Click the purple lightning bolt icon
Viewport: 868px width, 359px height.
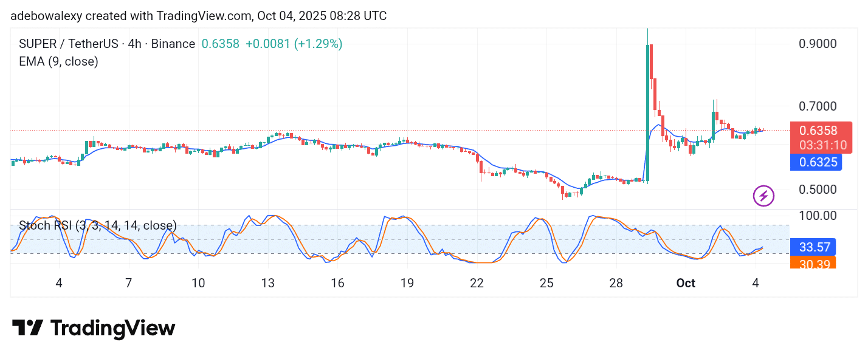pyautogui.click(x=763, y=196)
